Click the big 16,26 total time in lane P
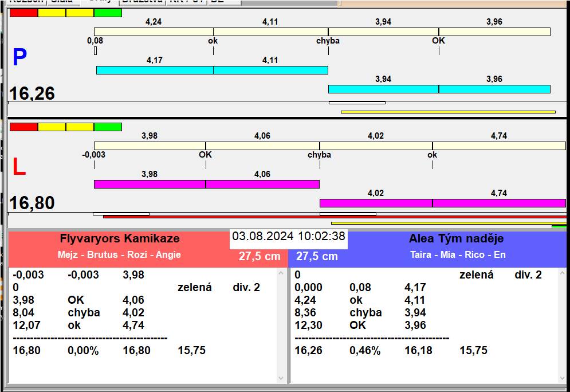The width and height of the screenshot is (570, 392). pos(32,93)
